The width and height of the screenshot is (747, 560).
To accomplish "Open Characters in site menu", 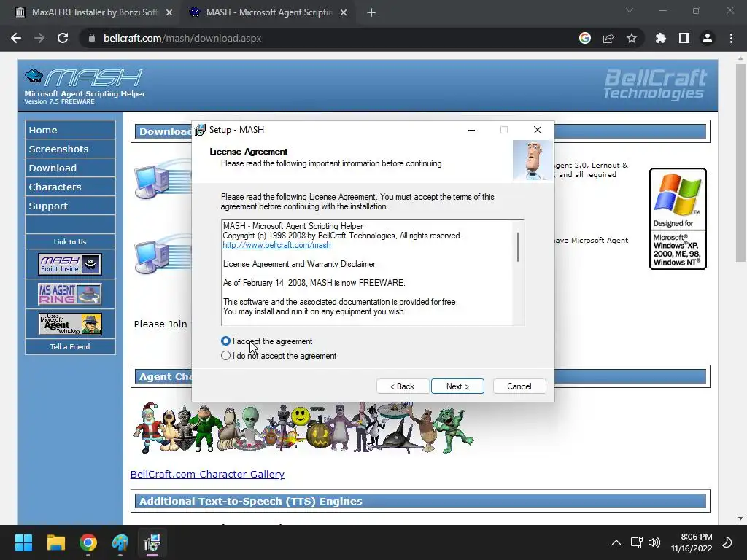I will pyautogui.click(x=70, y=187).
